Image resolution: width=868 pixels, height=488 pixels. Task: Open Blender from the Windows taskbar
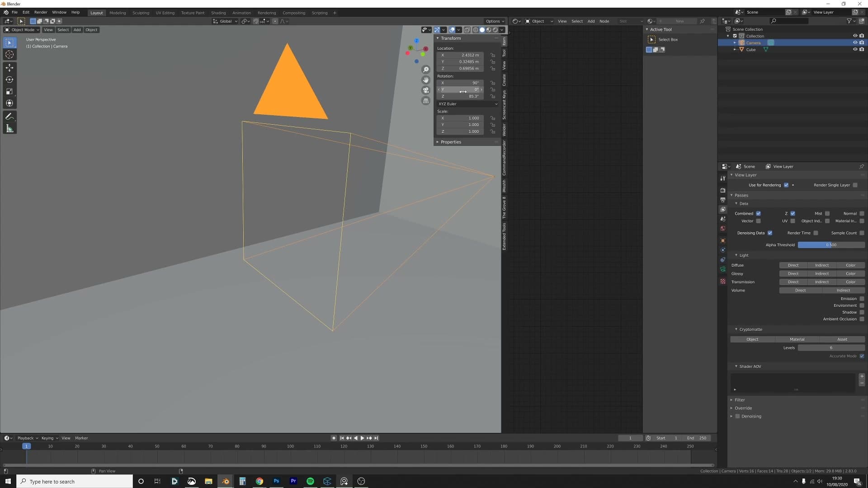point(225,481)
